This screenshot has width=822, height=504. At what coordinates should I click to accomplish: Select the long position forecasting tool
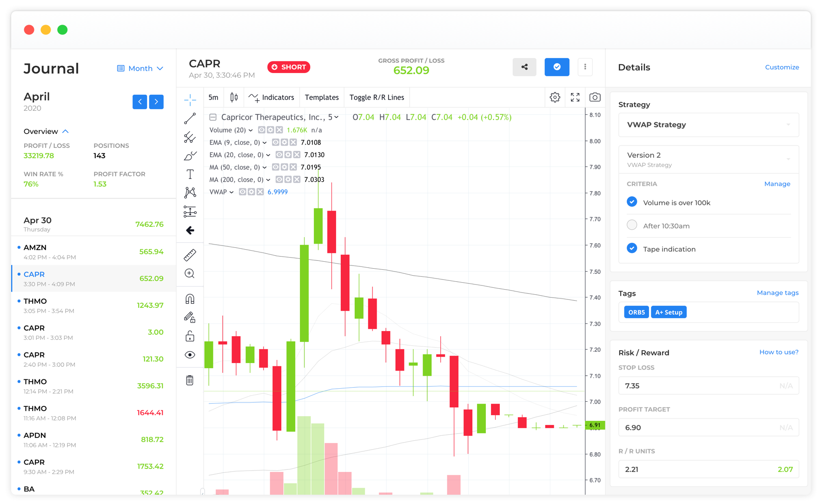pyautogui.click(x=190, y=212)
